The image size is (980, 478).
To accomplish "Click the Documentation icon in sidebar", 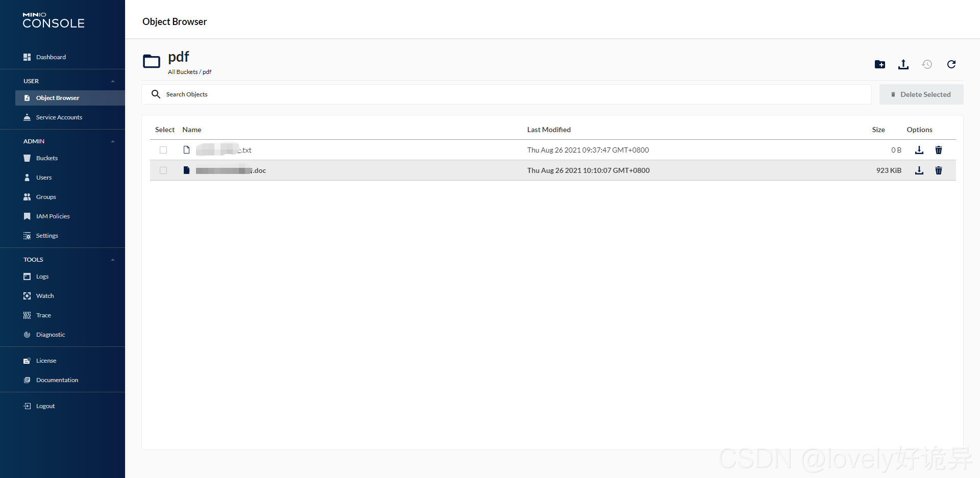I will pos(27,380).
